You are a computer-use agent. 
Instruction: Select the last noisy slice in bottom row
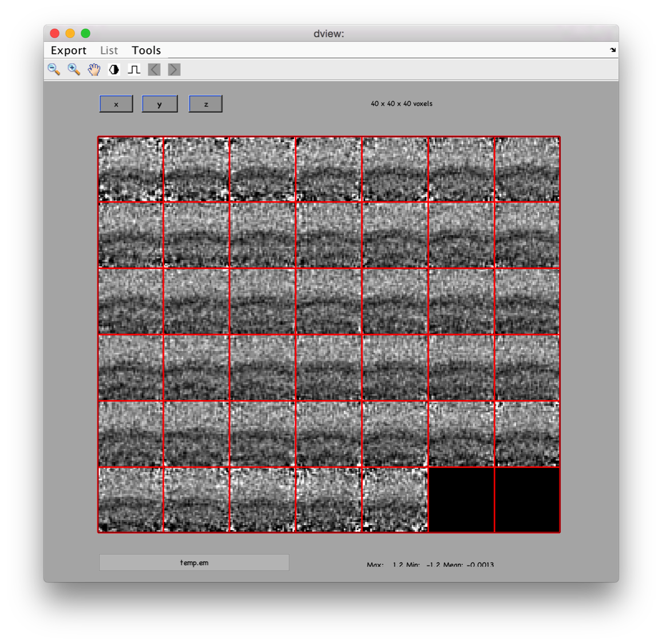coord(395,500)
